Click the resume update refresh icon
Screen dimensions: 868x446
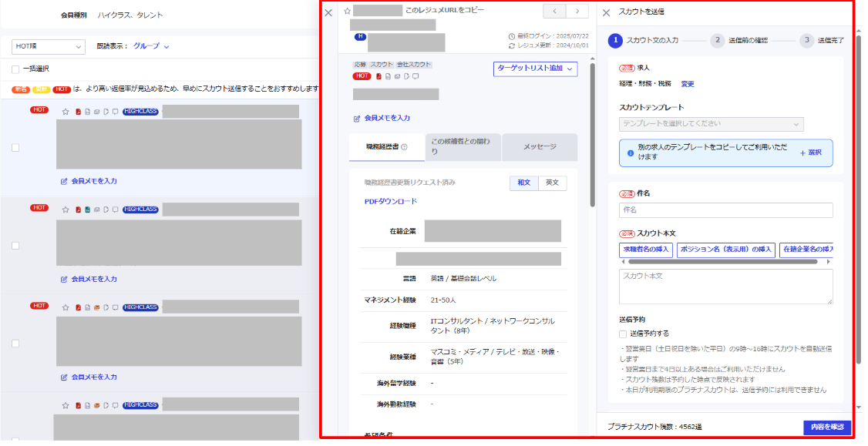coord(512,44)
